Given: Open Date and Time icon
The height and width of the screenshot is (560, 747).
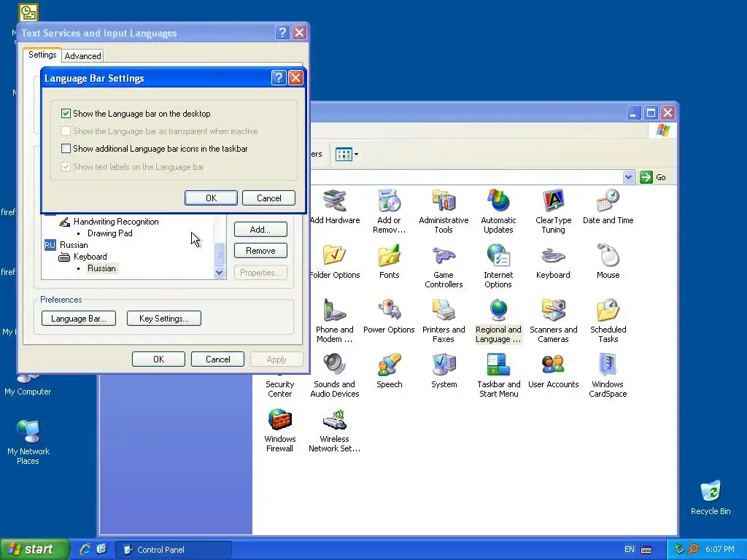Looking at the screenshot, I should [x=608, y=207].
